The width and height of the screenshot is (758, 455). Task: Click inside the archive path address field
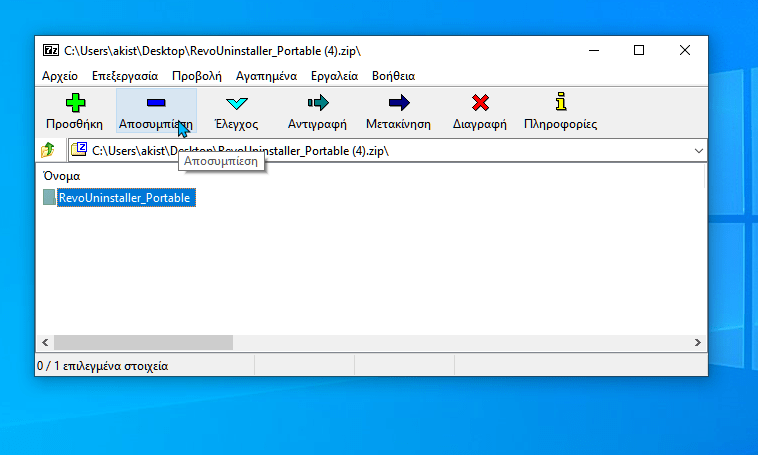[x=387, y=151]
